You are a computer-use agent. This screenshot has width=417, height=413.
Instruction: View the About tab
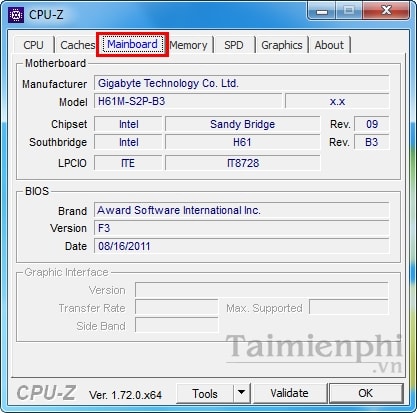point(329,45)
